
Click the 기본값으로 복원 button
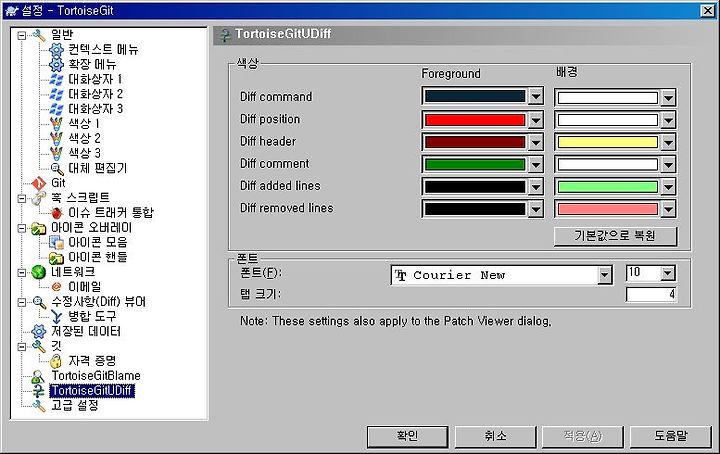click(x=615, y=236)
